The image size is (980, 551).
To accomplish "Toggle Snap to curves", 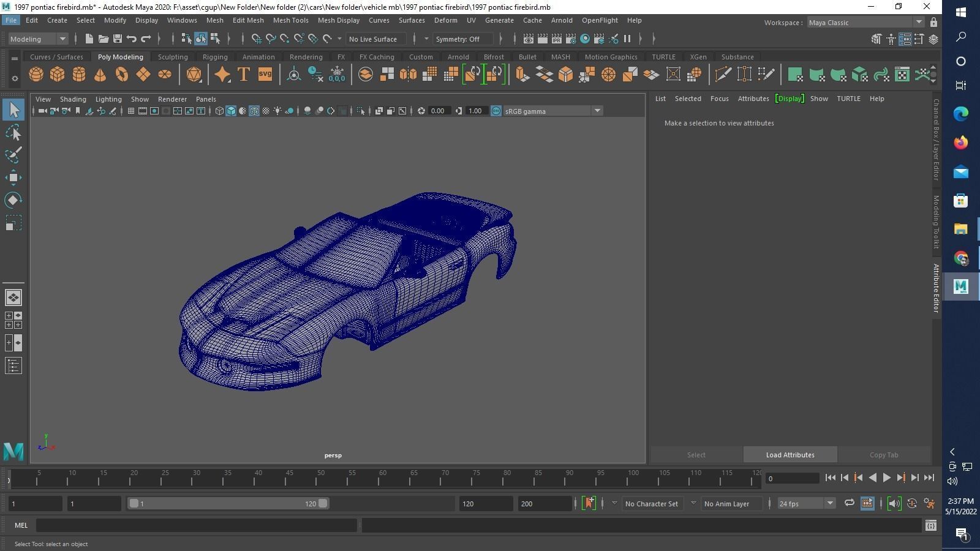I will pyautogui.click(x=271, y=39).
